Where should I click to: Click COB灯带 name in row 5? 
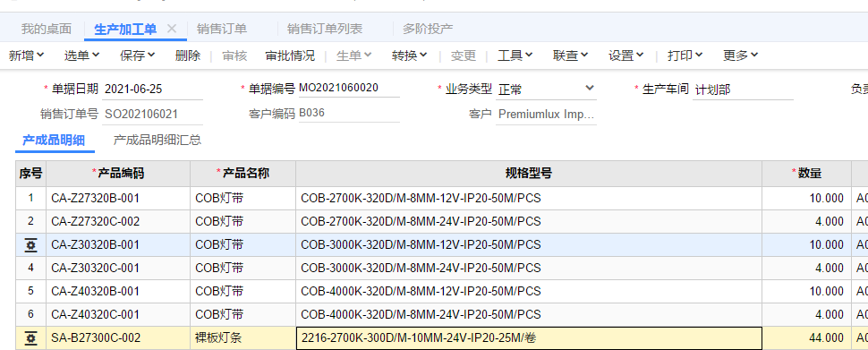click(x=243, y=291)
